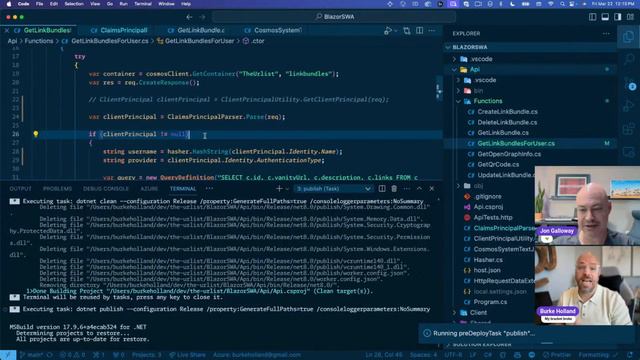Screen dimensions: 640x360
Task: Open the Terminal menu in macOS menu bar
Action: (143, 4)
